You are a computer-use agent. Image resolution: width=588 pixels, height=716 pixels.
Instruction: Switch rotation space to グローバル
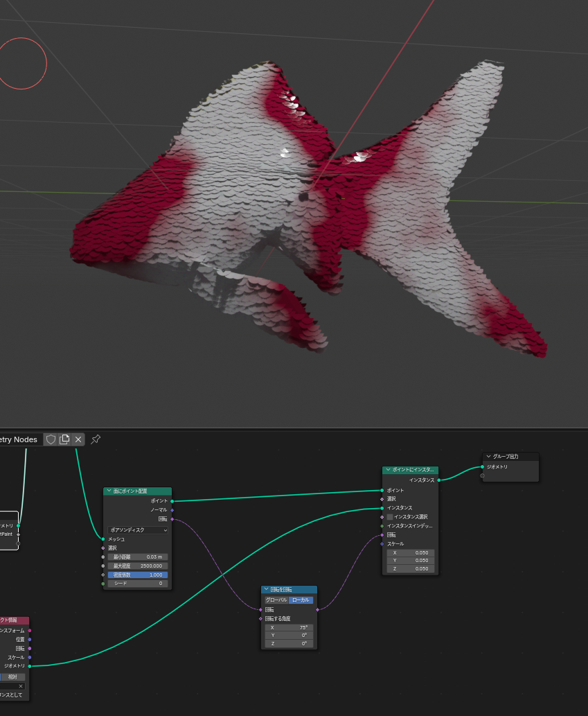pyautogui.click(x=276, y=600)
